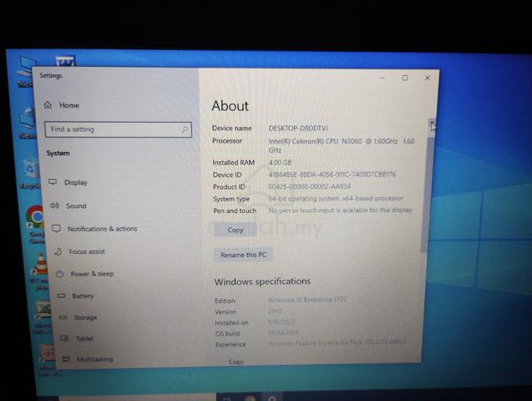
Task: Click the Notifications message icon
Action: (56, 228)
